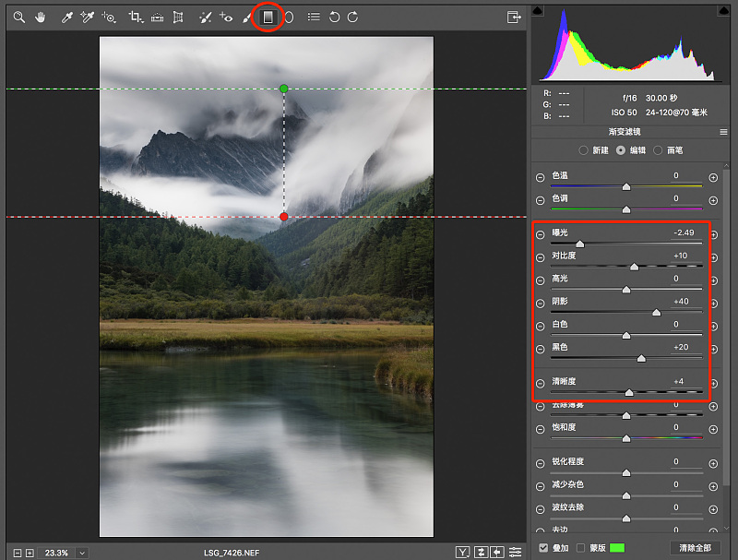
Task: Open the 23.3% zoom level dropdown
Action: point(82,553)
